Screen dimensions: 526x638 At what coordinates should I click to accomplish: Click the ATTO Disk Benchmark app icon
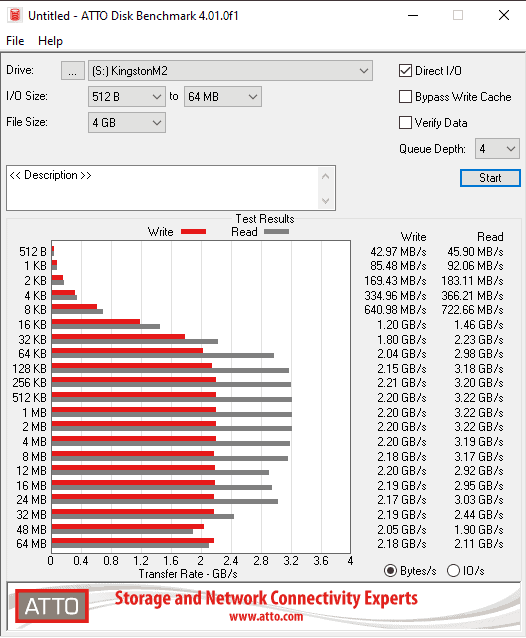[x=15, y=15]
